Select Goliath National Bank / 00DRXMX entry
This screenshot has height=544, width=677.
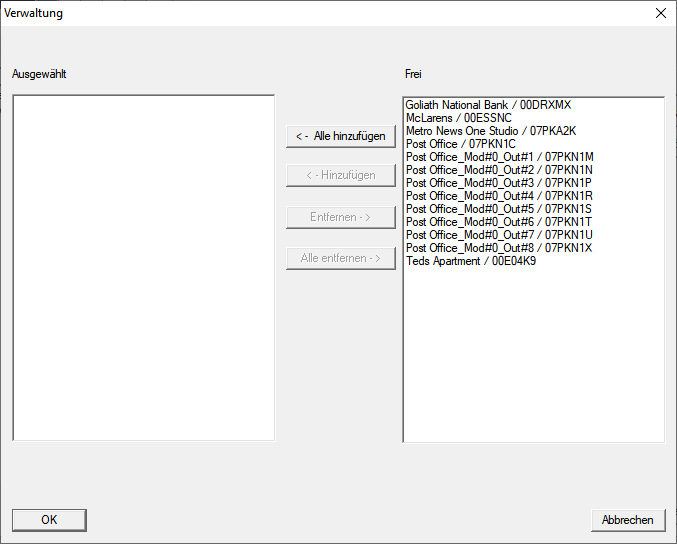(x=488, y=105)
